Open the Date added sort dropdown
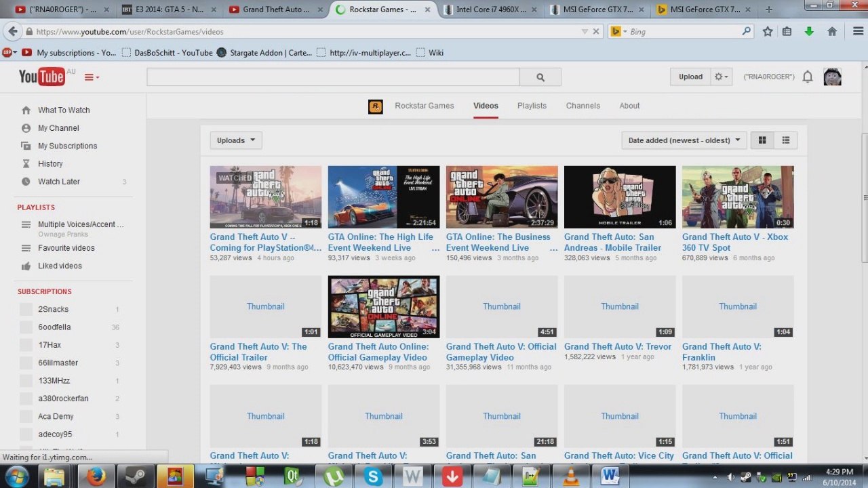 click(x=684, y=140)
